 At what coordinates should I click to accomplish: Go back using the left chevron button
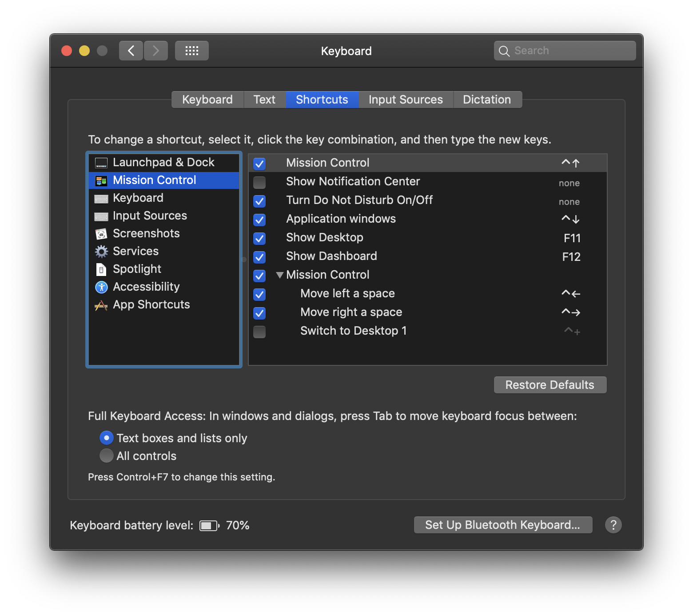coord(131,51)
